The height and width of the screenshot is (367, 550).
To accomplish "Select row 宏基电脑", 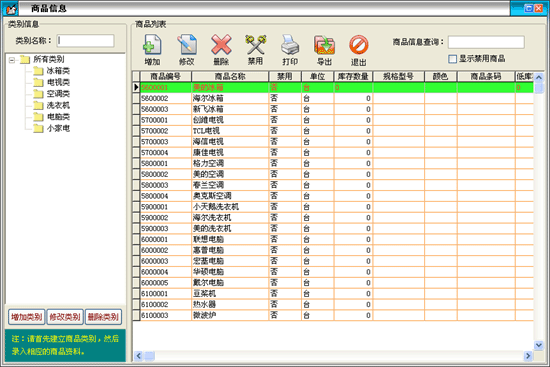I will [333, 261].
